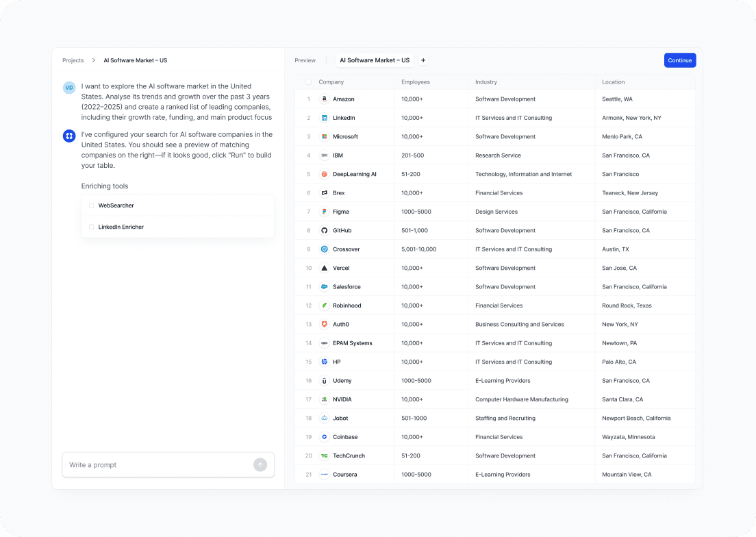Go to Projects in the breadcrumb
The height and width of the screenshot is (537, 756).
(x=73, y=60)
